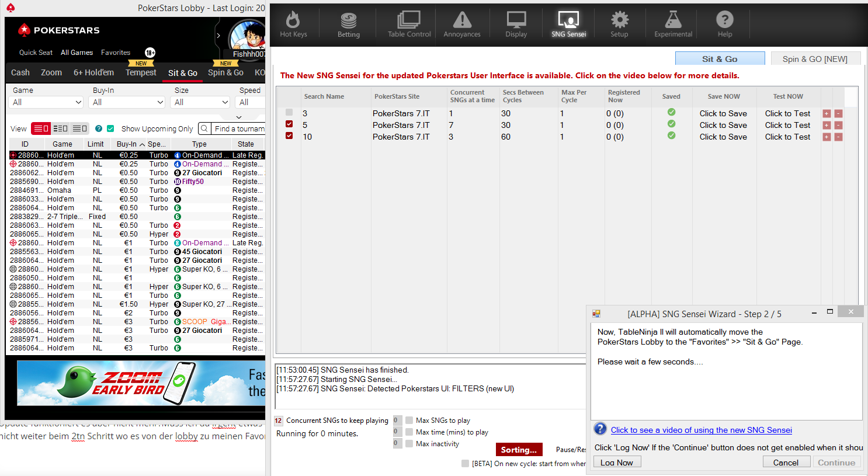
Task: Uncheck the checkbox for search row 5
Action: coord(289,124)
